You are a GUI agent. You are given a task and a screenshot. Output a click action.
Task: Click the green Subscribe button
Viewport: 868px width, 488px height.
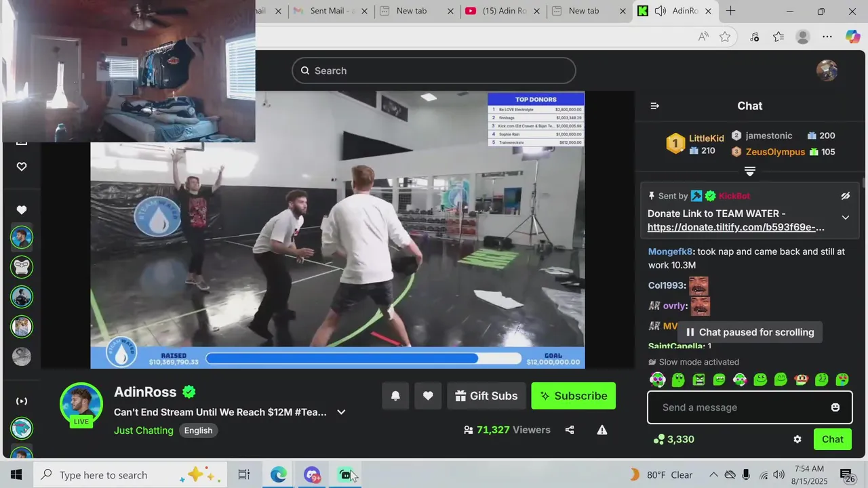pyautogui.click(x=574, y=396)
